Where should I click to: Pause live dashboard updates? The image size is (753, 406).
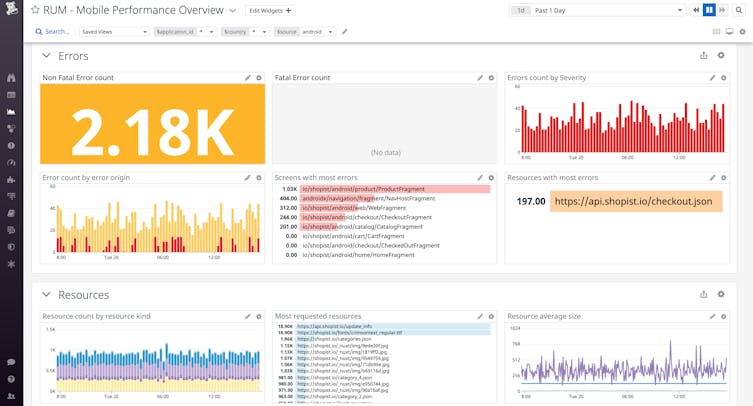[709, 10]
